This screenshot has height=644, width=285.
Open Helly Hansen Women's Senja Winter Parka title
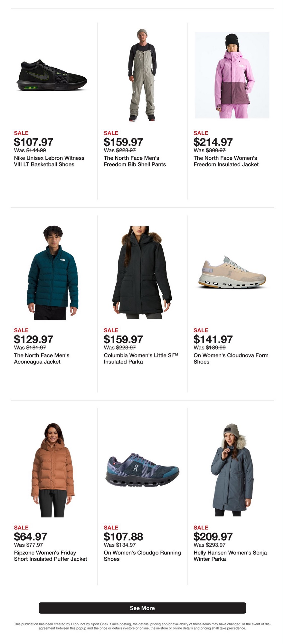230,556
